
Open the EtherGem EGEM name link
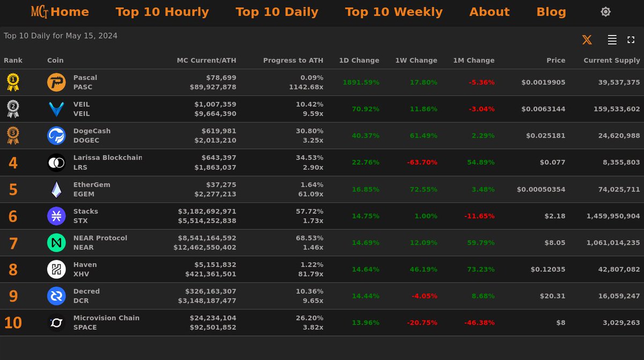(x=92, y=189)
